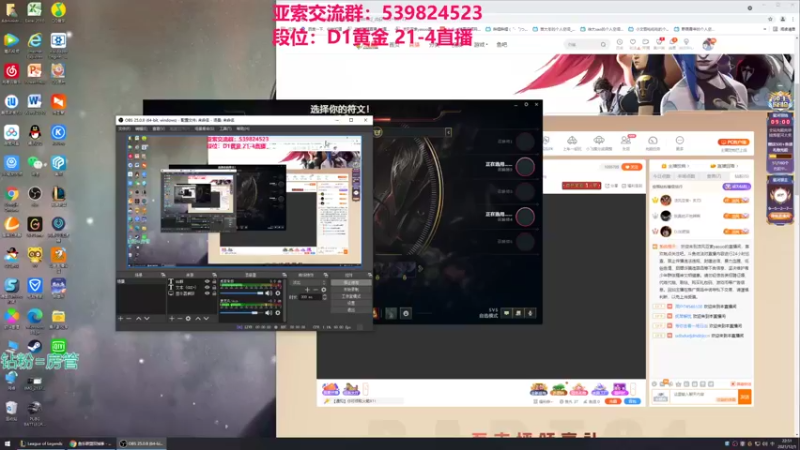Mute mic/Aux channel in OBS mixer

[269, 313]
